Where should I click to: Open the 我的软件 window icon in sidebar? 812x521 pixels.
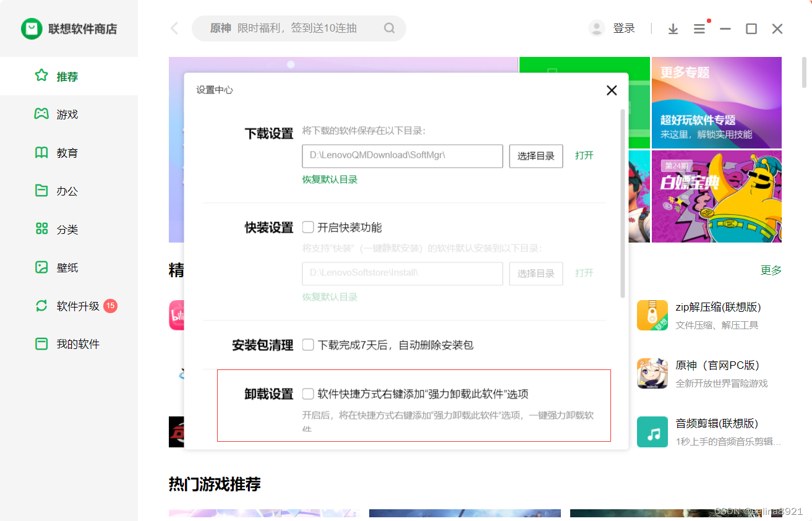41,343
